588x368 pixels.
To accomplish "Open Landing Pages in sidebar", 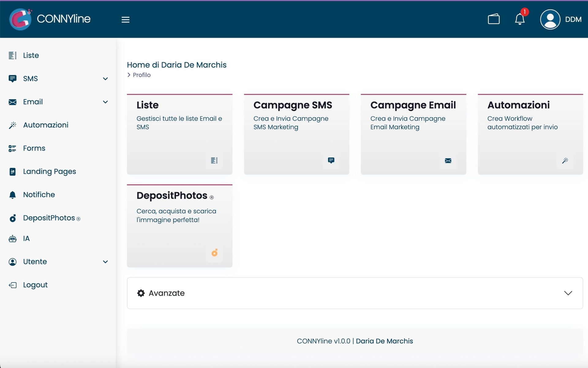I will (x=49, y=171).
